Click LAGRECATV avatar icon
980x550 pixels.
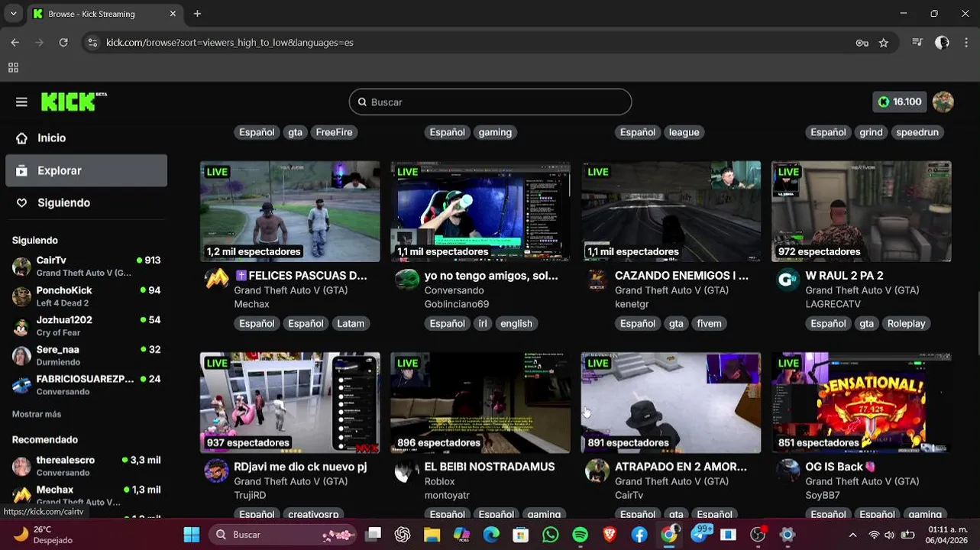click(x=788, y=280)
